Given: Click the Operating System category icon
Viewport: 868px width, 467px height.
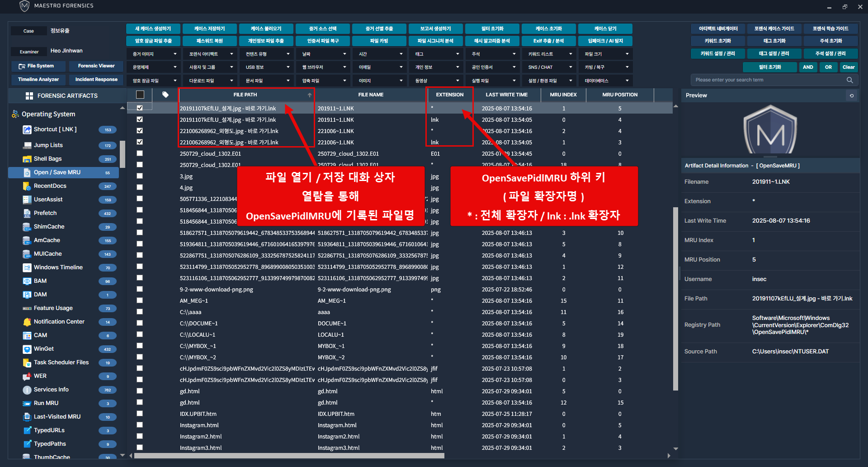Looking at the screenshot, I should pyautogui.click(x=15, y=114).
